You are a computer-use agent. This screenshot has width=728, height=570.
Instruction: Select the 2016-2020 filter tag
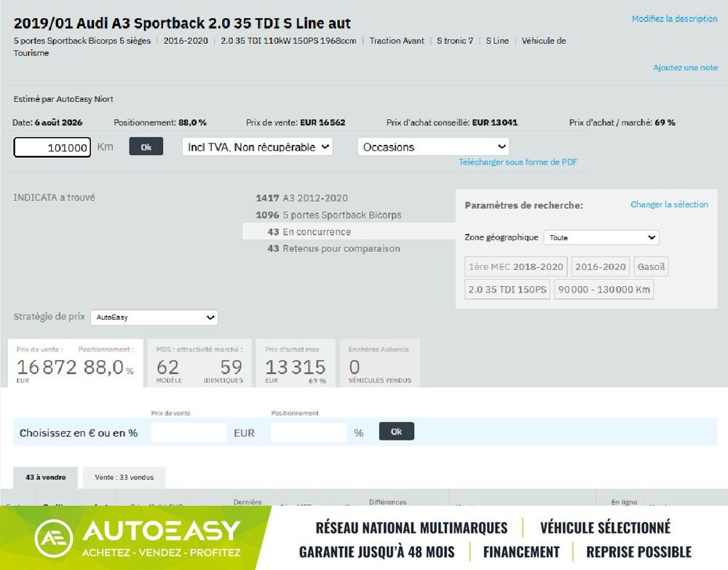click(601, 266)
